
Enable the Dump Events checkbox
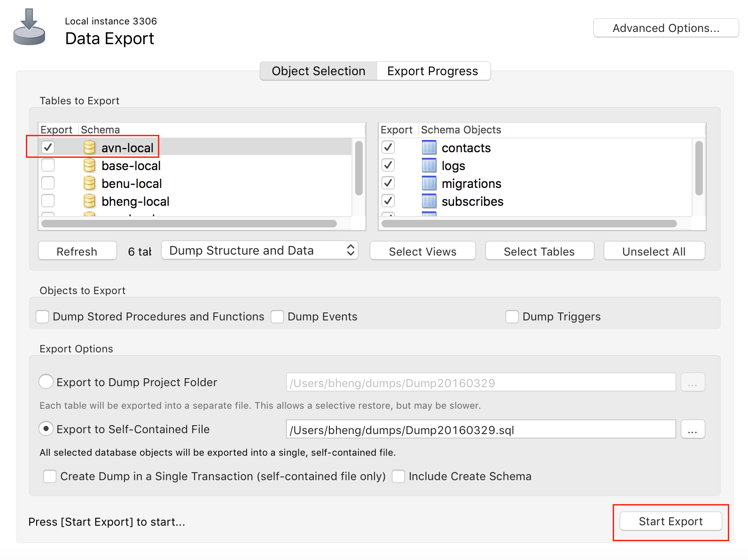(277, 317)
